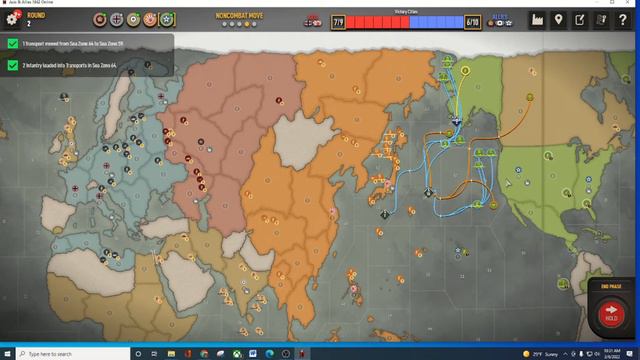Select the United Kingdom roundel emblem
Screen dimensions: 640x360
(x=133, y=20)
